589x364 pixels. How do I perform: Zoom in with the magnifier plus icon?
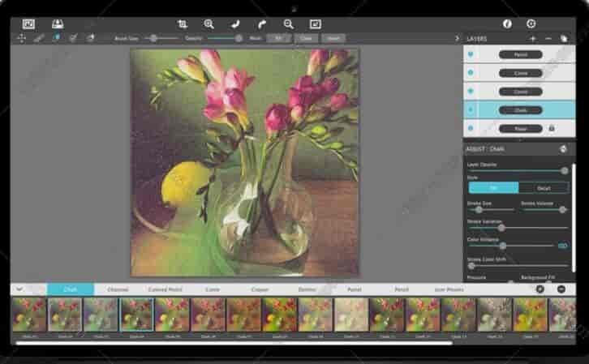coord(209,24)
